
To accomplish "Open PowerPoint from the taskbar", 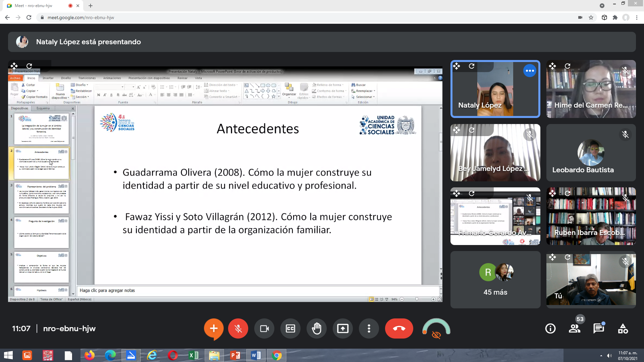I will (235, 355).
